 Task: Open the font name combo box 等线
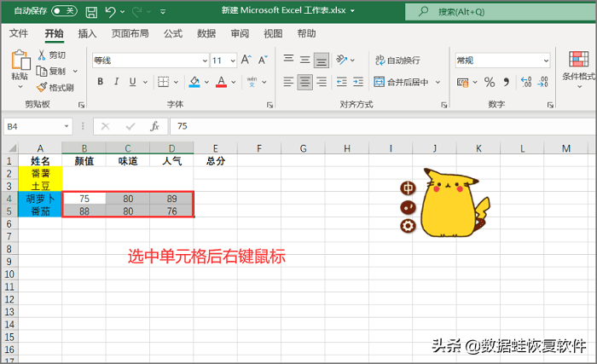pos(151,61)
